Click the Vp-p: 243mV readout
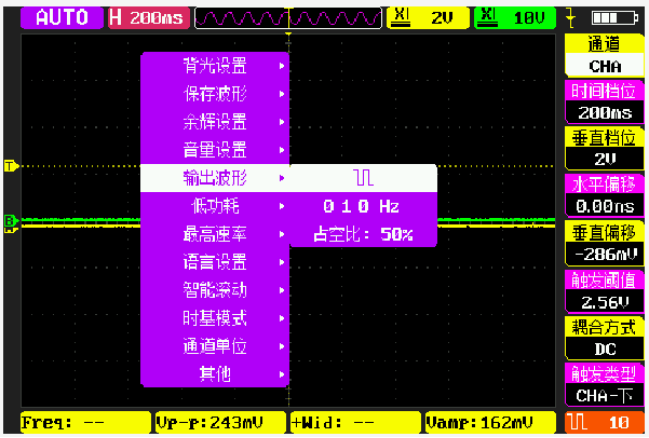 (x=221, y=422)
